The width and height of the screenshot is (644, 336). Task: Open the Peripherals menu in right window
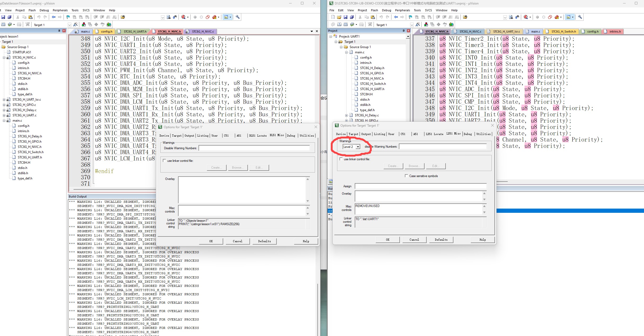[402, 10]
